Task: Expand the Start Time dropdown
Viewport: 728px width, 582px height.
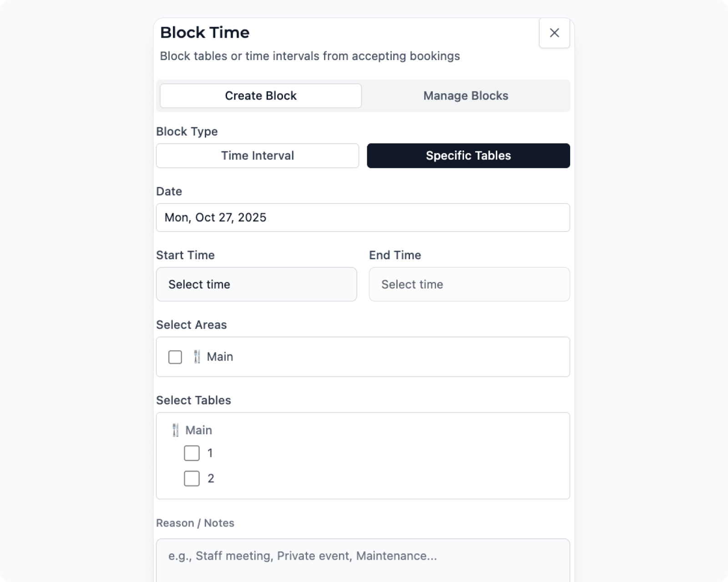Action: click(256, 284)
